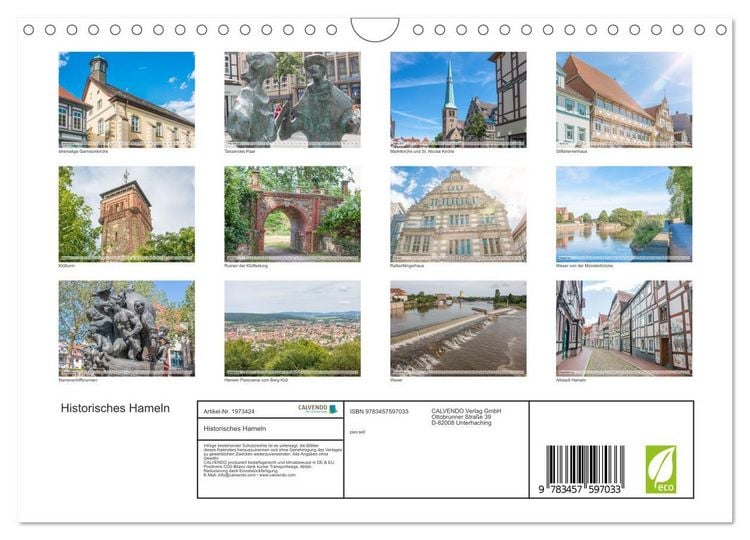Click the large Historisches Hameln heading

point(115,408)
